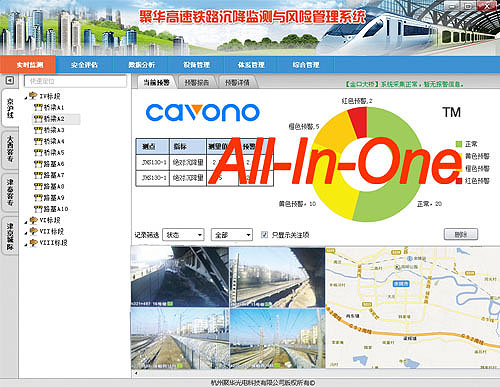Open the 状态 filter dropdown
The width and height of the screenshot is (500, 387).
pos(183,235)
